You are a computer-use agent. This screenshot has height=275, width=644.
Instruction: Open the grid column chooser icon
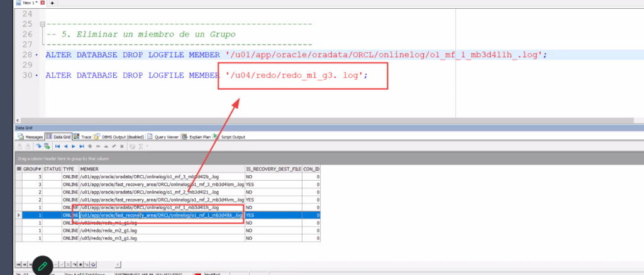coord(19,169)
